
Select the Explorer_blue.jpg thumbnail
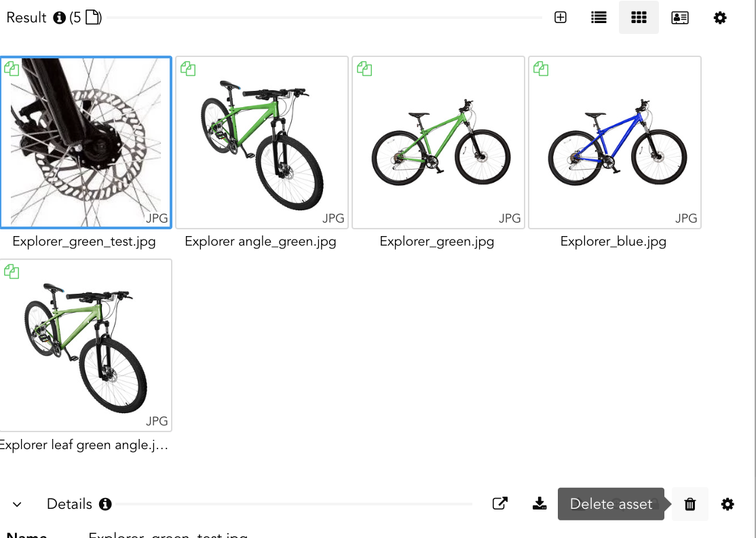pyautogui.click(x=614, y=142)
